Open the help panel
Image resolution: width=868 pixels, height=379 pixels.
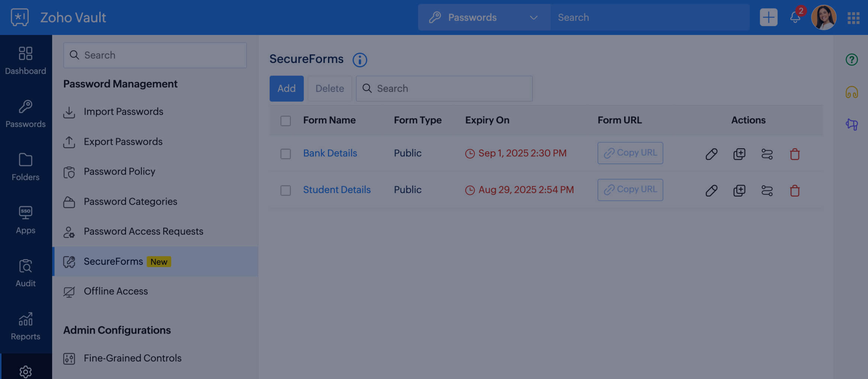[851, 60]
